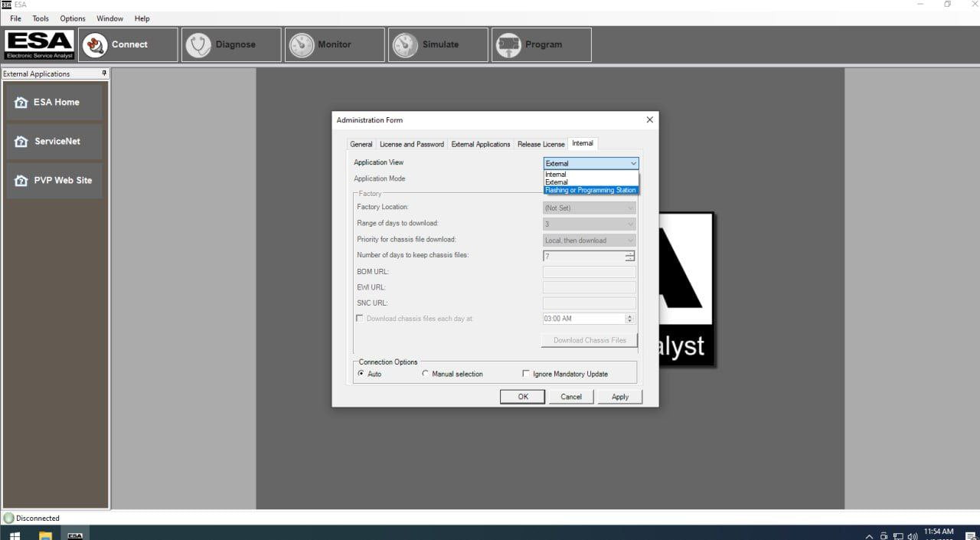
Task: Enable Ignore Mandatory Update checkbox
Action: click(x=526, y=374)
